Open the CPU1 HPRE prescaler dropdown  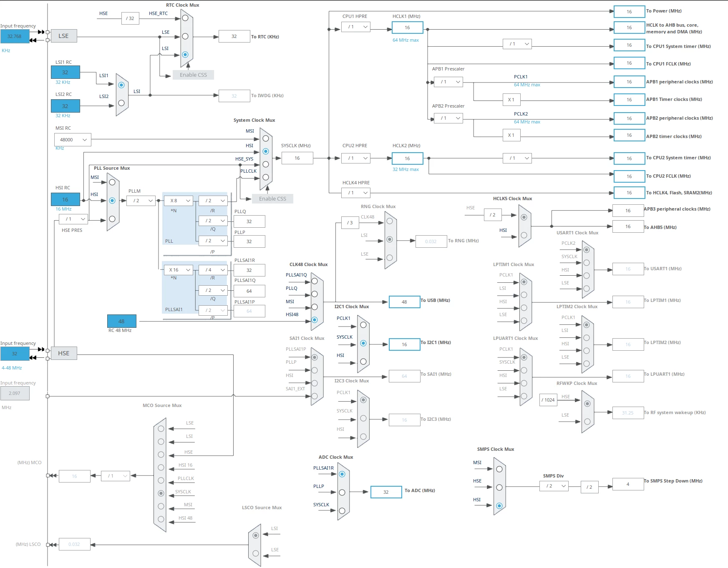pyautogui.click(x=356, y=27)
